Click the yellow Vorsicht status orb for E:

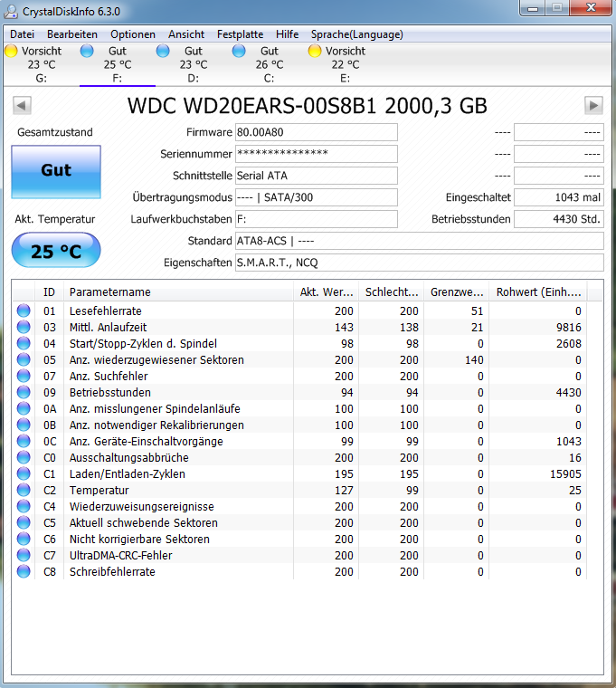coord(315,51)
